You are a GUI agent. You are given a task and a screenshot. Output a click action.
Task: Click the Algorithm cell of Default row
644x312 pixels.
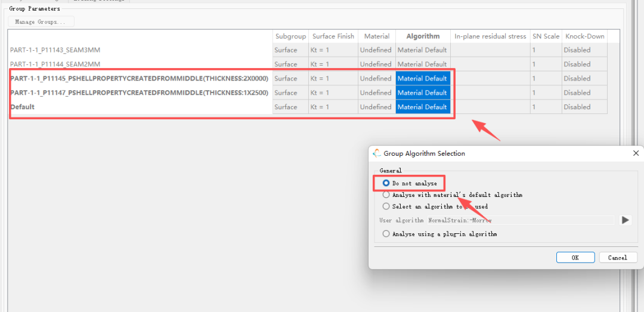pos(423,107)
